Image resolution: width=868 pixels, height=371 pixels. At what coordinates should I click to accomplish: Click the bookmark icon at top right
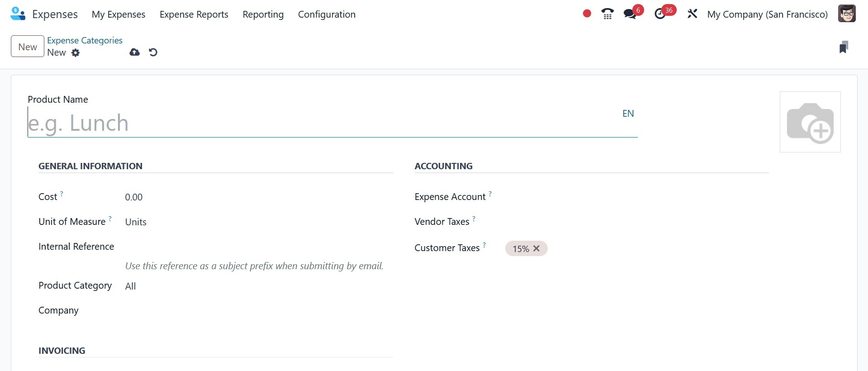pyautogui.click(x=844, y=47)
